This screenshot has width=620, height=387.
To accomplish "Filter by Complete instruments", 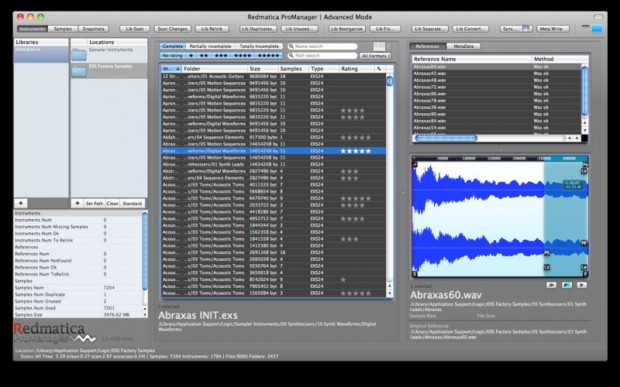I will point(173,46).
